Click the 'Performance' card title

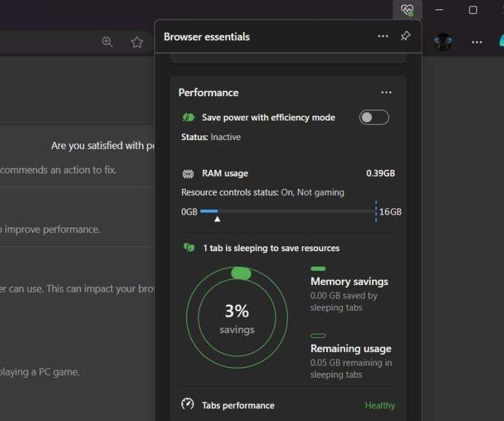point(208,93)
